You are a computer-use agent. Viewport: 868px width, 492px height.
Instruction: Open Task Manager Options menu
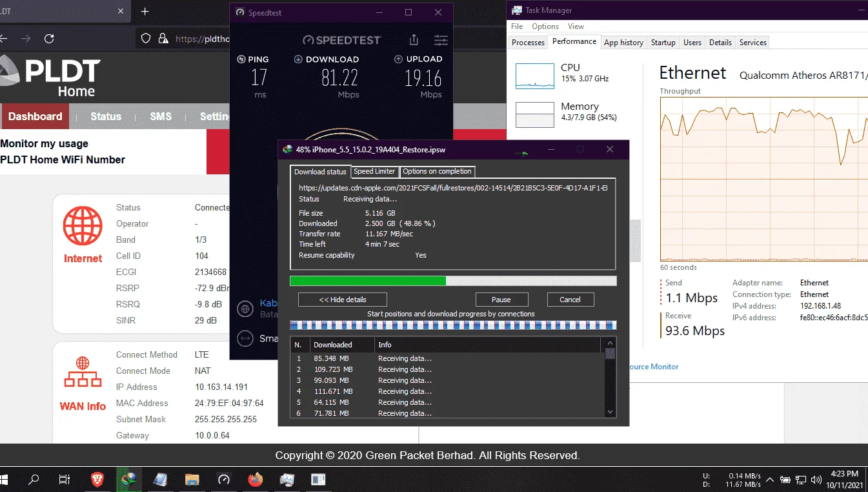click(x=545, y=26)
